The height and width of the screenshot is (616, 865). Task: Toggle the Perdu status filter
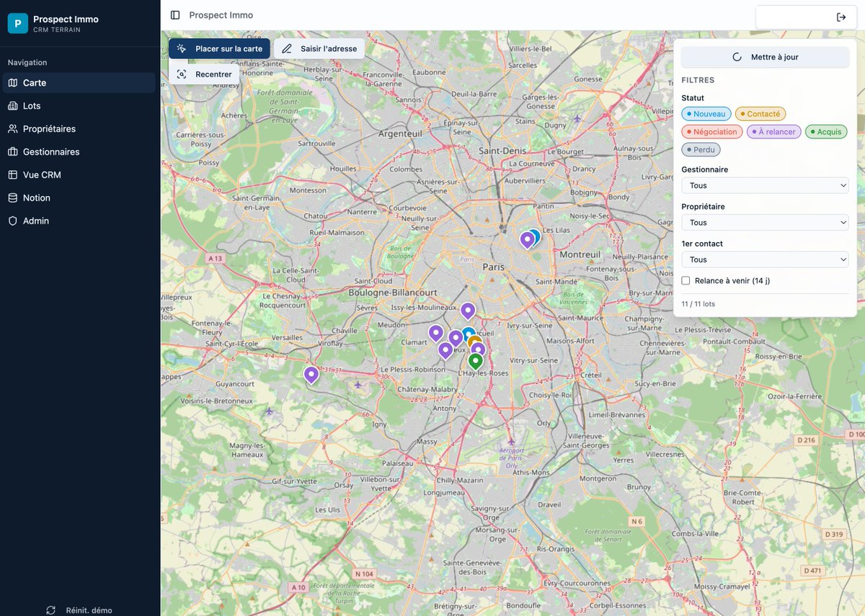click(701, 150)
